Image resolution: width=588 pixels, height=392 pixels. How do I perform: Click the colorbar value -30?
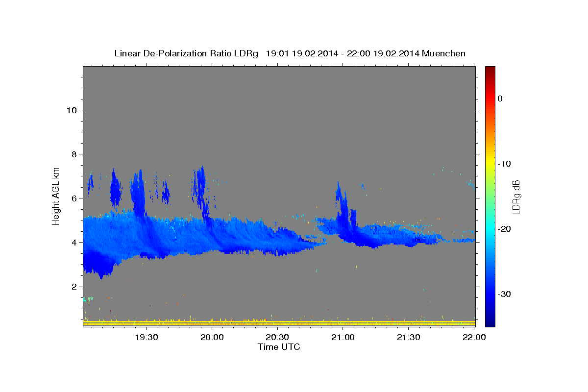pyautogui.click(x=504, y=294)
